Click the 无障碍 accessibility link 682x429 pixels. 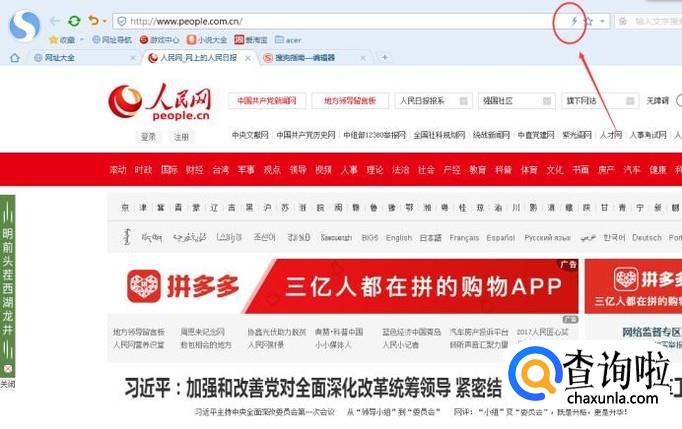pyautogui.click(x=657, y=101)
